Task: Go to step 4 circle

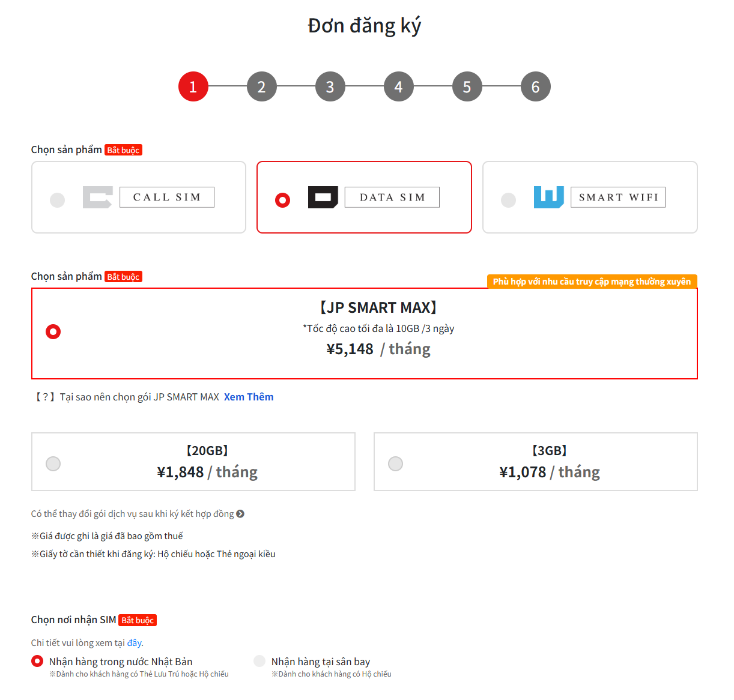Action: click(x=399, y=86)
